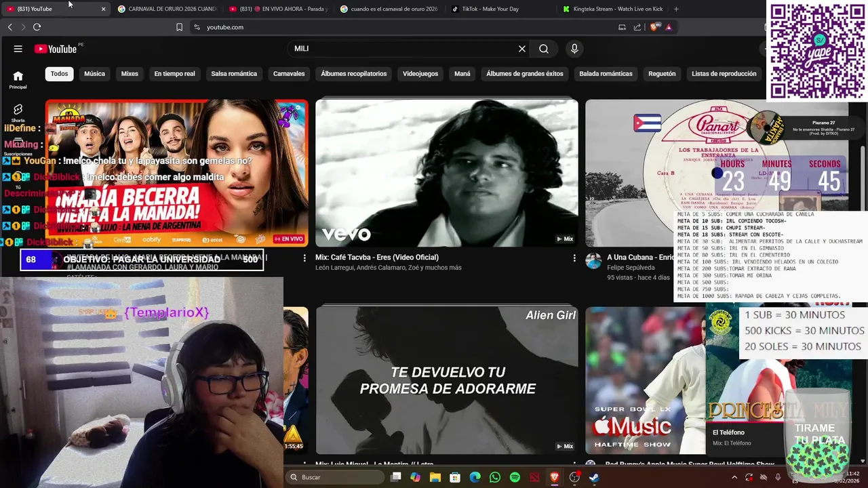This screenshot has height=488, width=868.
Task: Open Task View in the taskbar
Action: pos(396,477)
